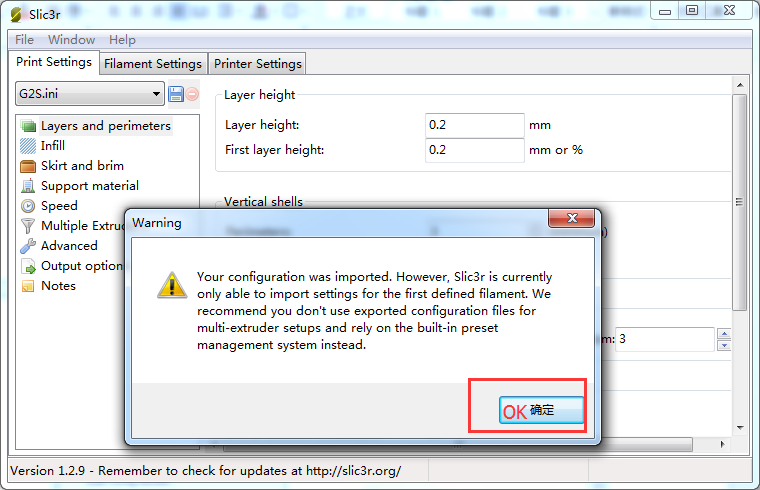Click the Output options page icon
This screenshot has height=490, width=760.
click(x=28, y=266)
